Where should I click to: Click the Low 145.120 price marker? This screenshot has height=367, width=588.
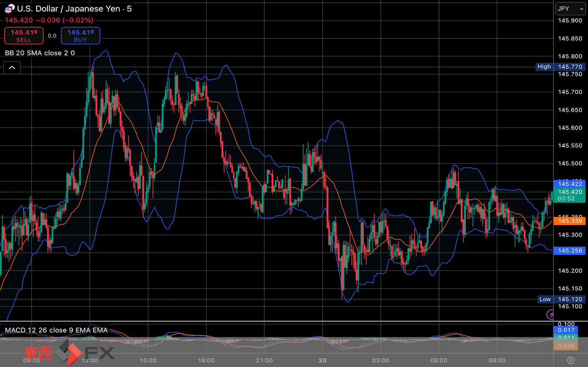tap(561, 299)
